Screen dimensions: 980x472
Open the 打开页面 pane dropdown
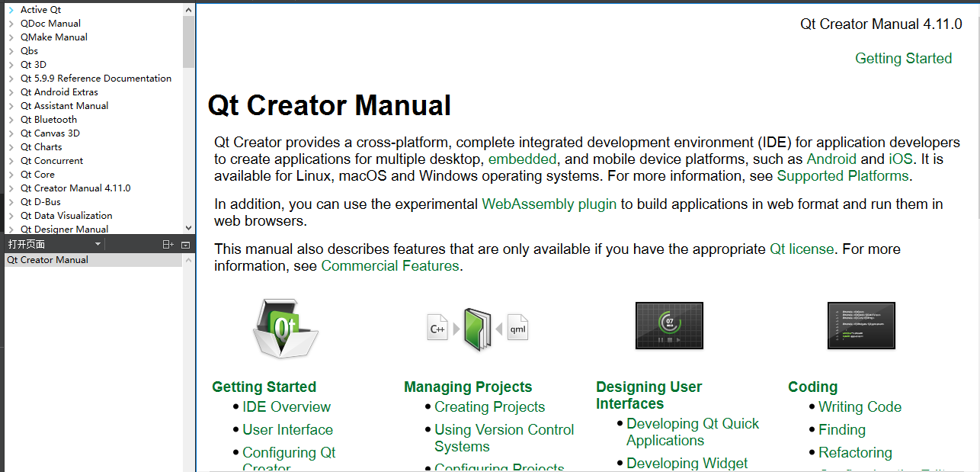tap(98, 245)
